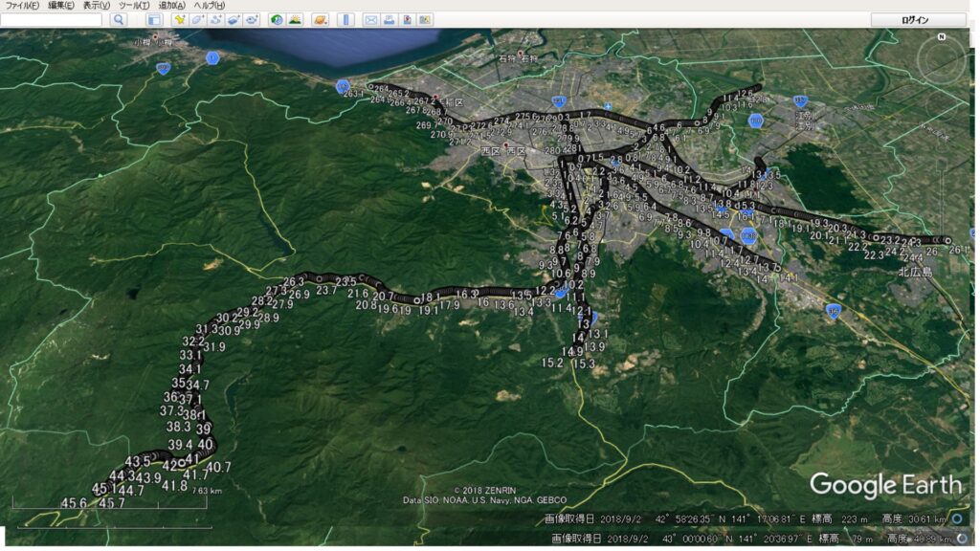View in Google Maps icon
The height and width of the screenshot is (551, 980).
tap(425, 19)
